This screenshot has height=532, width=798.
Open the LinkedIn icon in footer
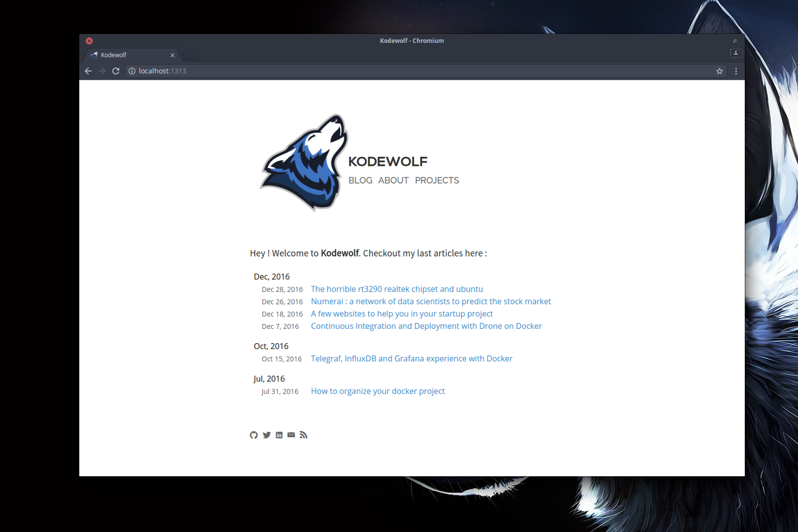(x=279, y=435)
